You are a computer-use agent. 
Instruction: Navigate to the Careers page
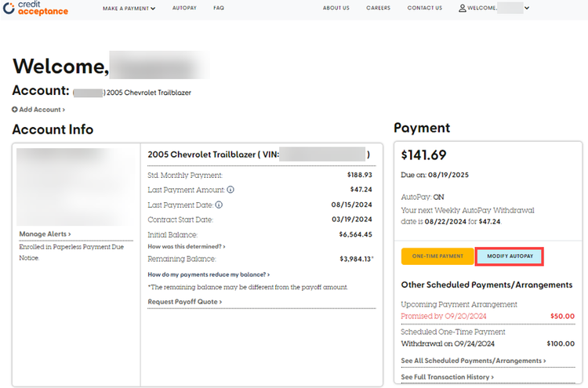tap(378, 9)
